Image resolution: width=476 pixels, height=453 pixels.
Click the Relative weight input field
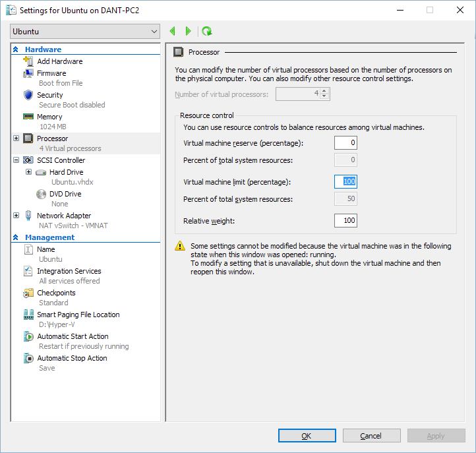pos(345,221)
